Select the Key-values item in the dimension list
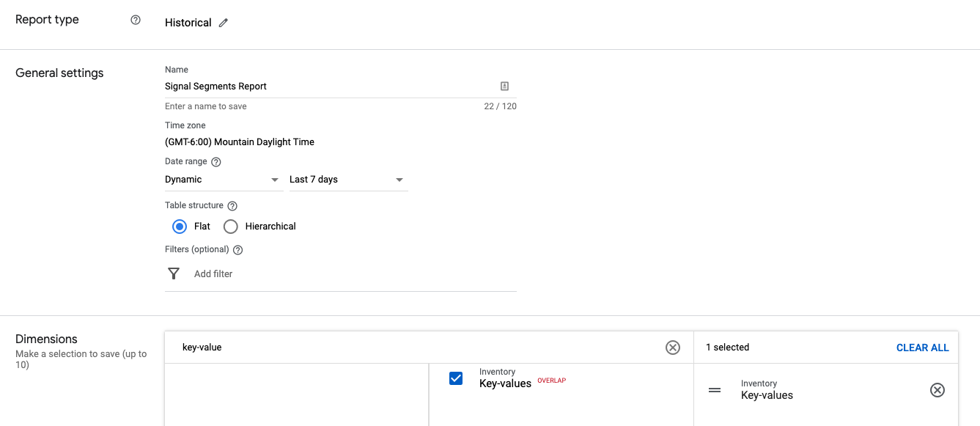 505,383
